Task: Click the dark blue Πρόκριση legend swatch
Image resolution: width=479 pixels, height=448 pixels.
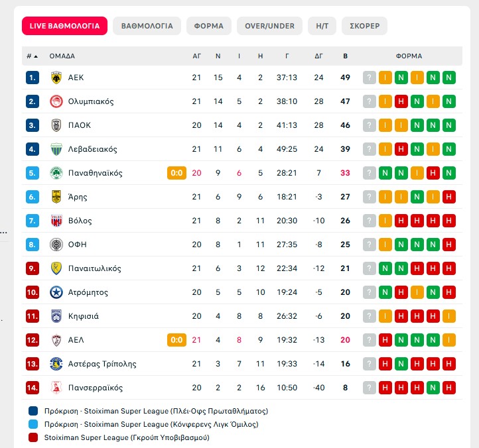Action: coord(33,411)
